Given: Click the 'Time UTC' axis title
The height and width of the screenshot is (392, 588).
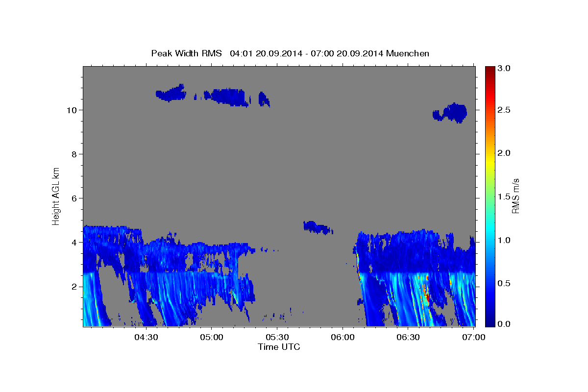Looking at the screenshot, I should click(279, 347).
